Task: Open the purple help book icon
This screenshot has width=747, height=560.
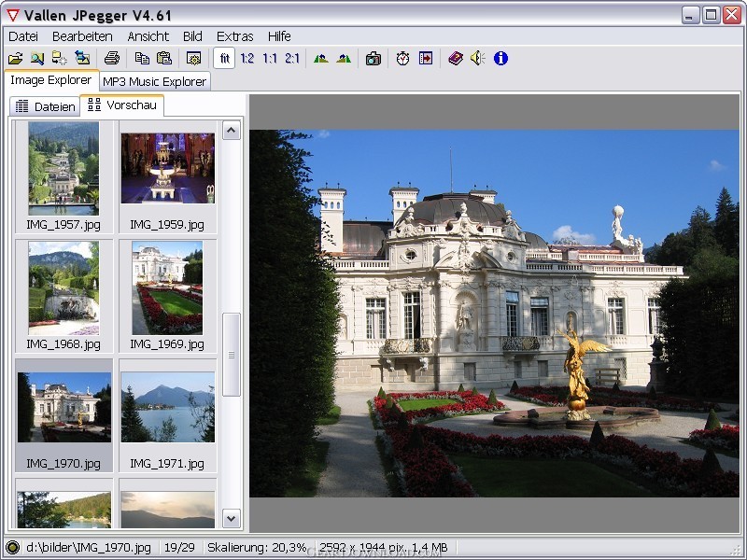Action: (x=456, y=59)
